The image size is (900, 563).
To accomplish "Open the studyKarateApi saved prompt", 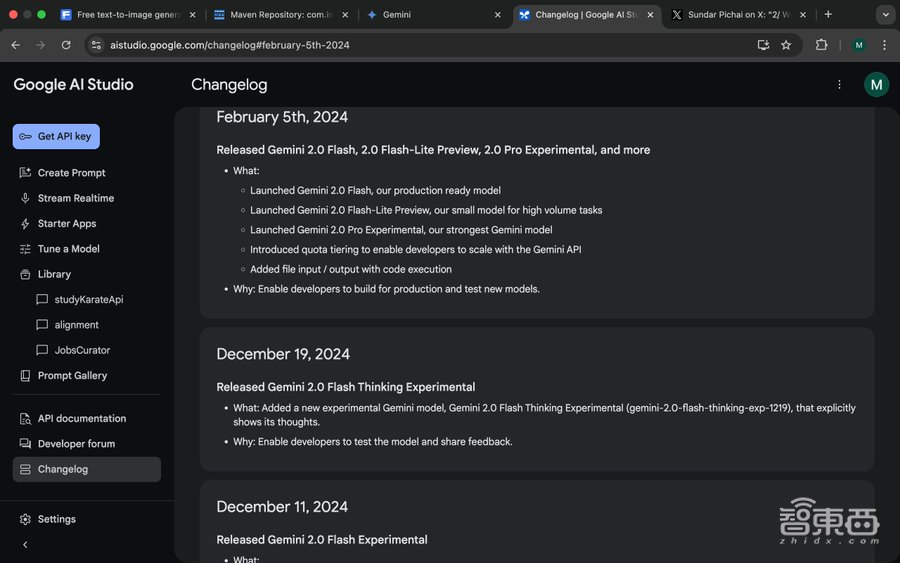I will point(88,300).
